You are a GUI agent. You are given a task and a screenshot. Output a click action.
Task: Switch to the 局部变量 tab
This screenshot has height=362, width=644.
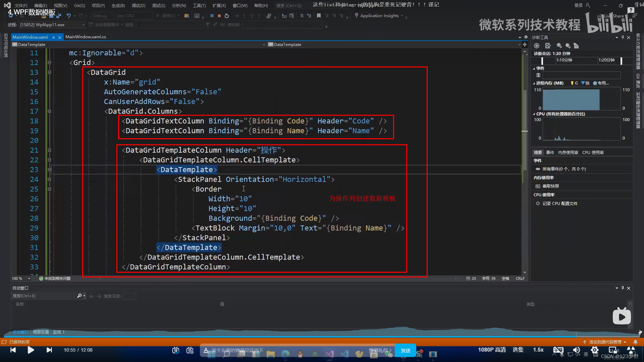41,332
